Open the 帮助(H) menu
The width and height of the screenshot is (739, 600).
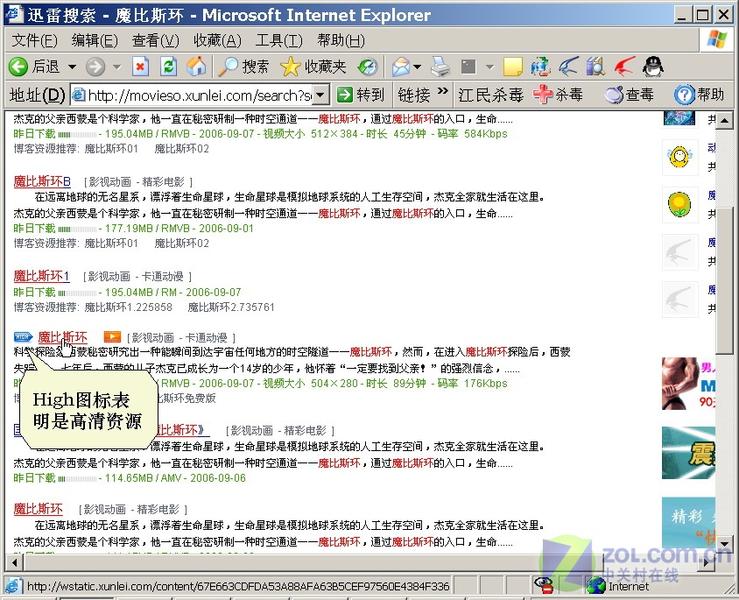341,41
